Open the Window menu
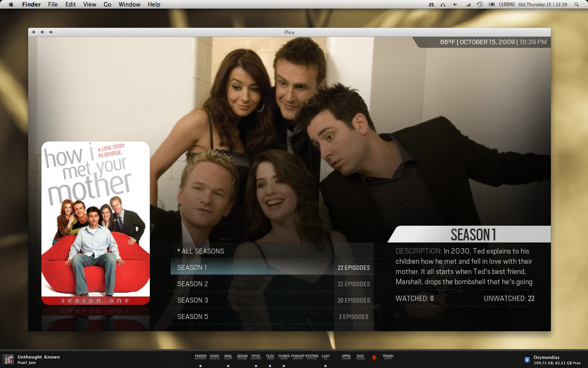This screenshot has width=588, height=368. 129,4
